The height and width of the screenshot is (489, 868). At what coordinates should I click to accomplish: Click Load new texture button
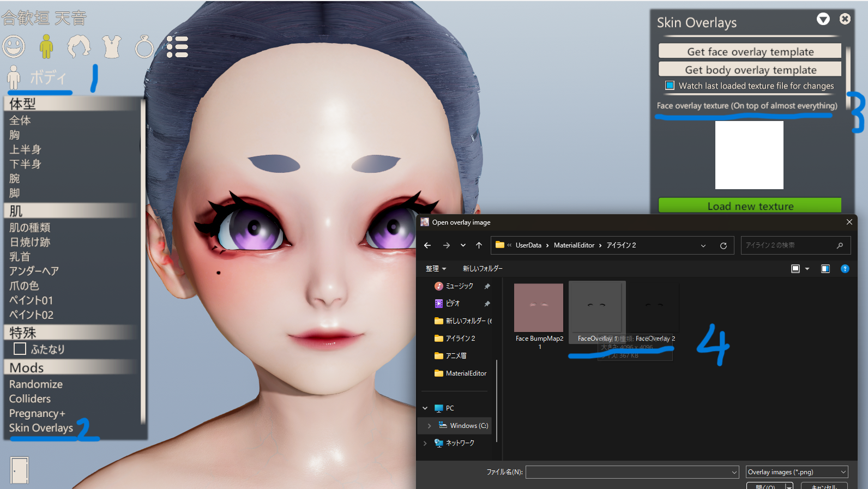point(750,206)
